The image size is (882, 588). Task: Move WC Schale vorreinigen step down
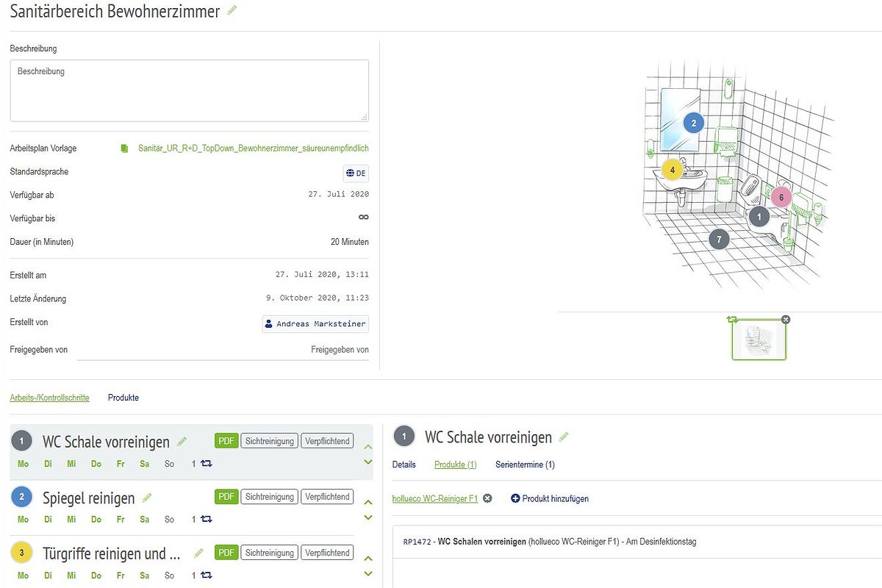click(368, 462)
